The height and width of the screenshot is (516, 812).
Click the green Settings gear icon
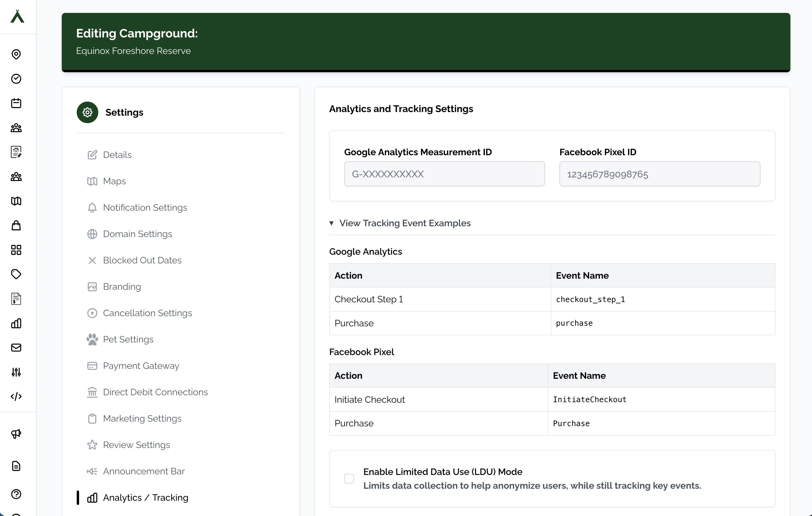(87, 112)
